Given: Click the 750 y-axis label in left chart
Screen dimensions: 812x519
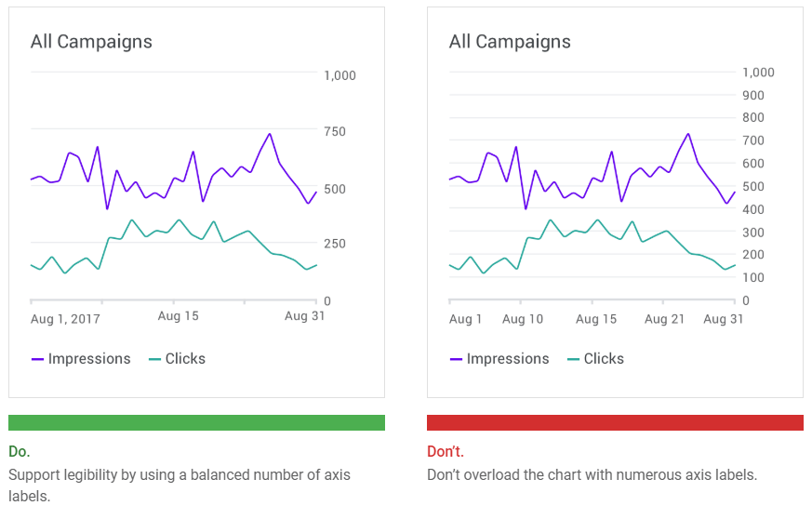Looking at the screenshot, I should click(x=334, y=132).
